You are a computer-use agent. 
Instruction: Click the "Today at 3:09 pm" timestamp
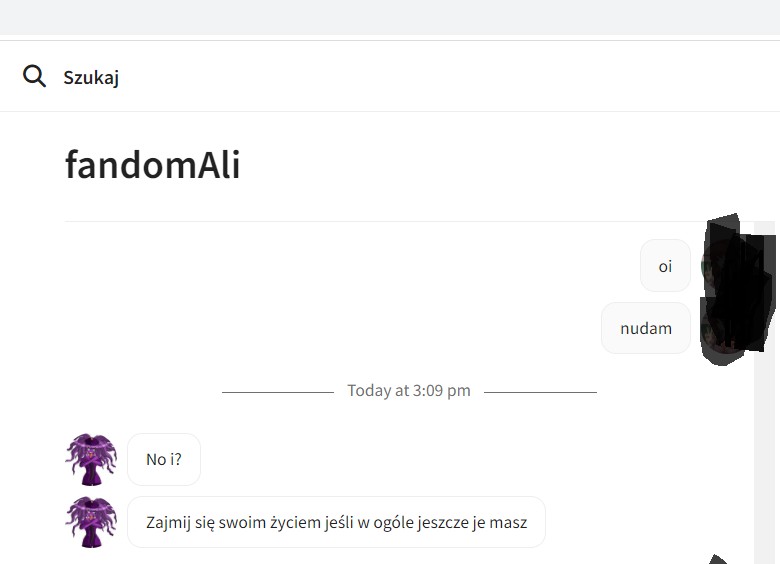point(408,391)
